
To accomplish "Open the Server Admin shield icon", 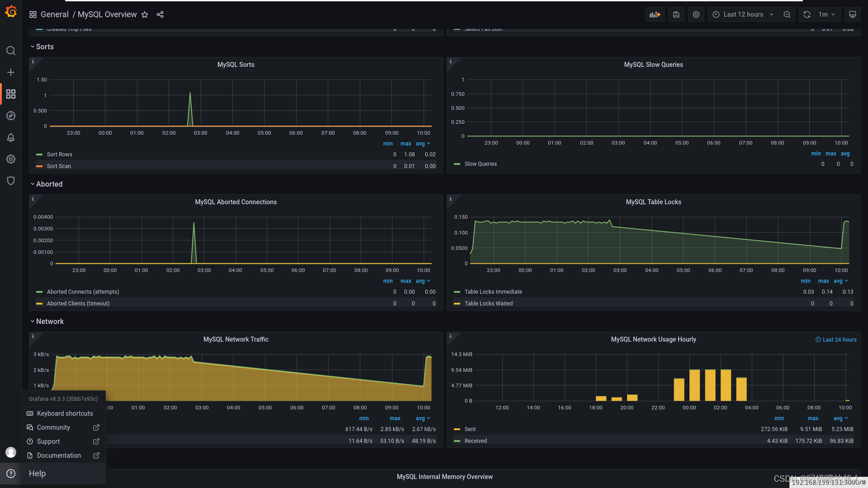I will pyautogui.click(x=11, y=181).
